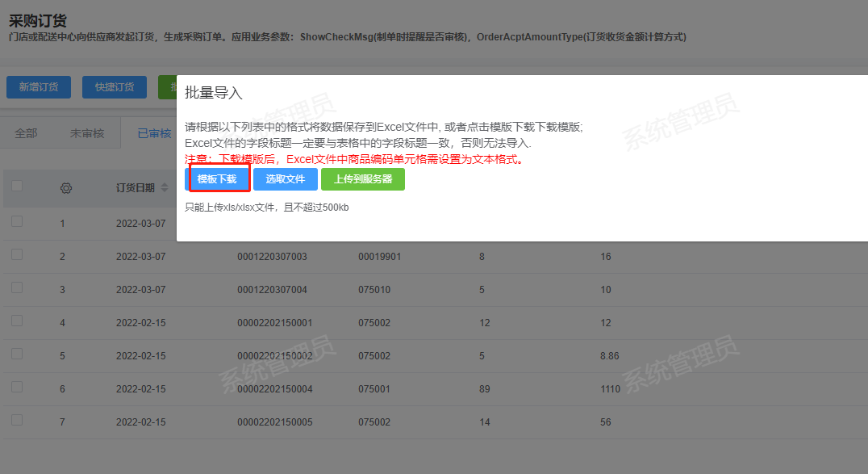This screenshot has width=868, height=474.
Task: Check the checkbox for row 4
Action: (17, 321)
